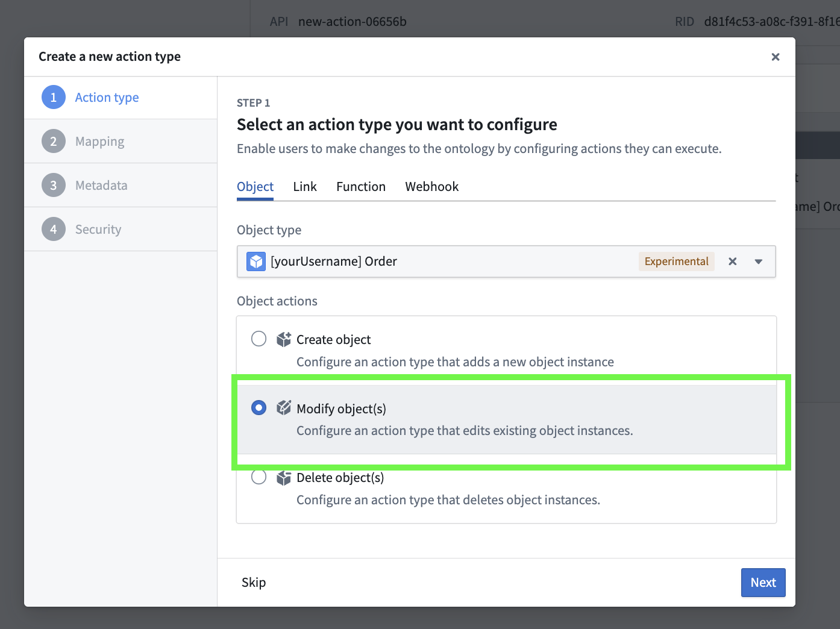Select the Delete object(s) radio button

[x=259, y=477]
